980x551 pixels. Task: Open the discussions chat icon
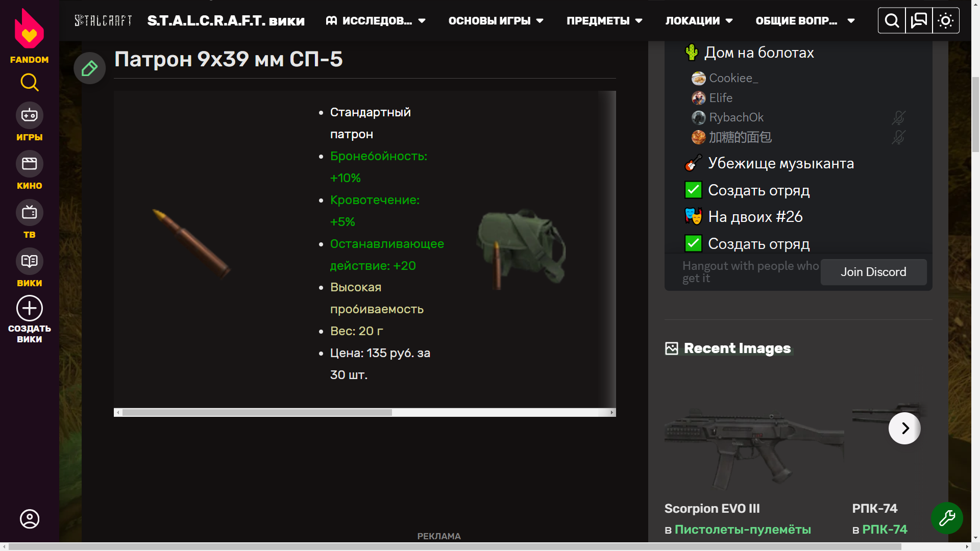pos(919,21)
